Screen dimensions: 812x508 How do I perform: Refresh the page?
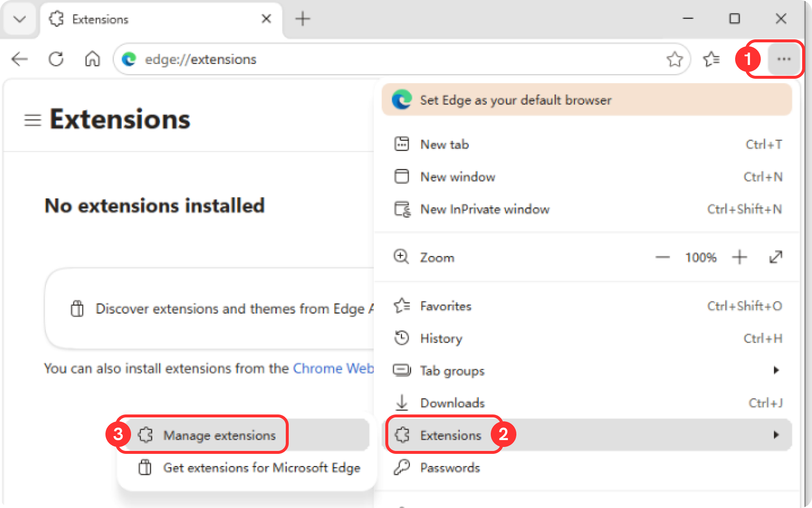pos(56,59)
